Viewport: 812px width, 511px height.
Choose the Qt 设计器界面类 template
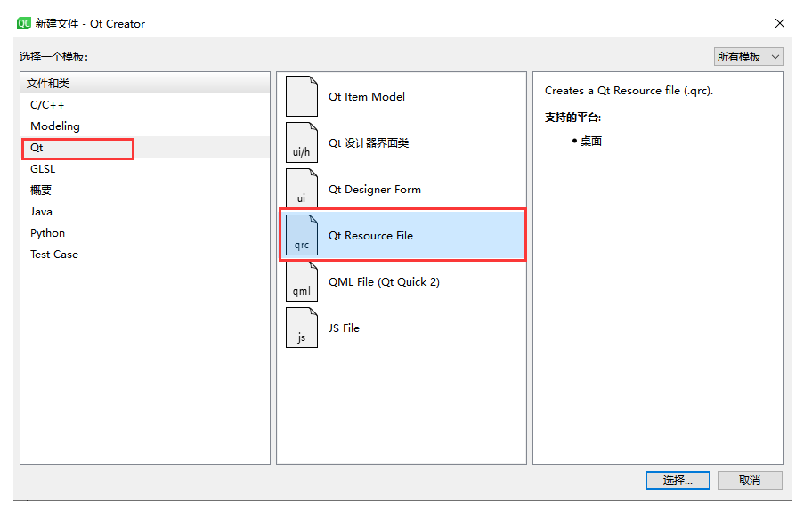coord(402,142)
